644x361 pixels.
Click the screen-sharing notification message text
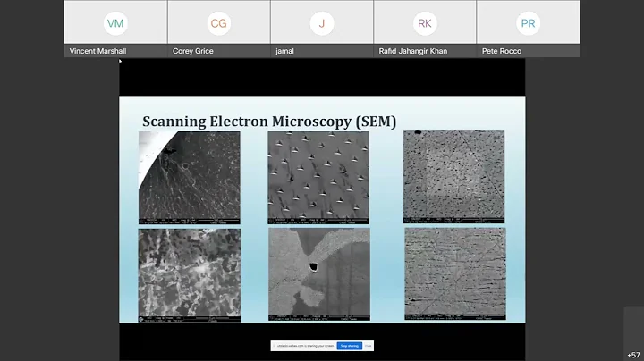[305, 346]
